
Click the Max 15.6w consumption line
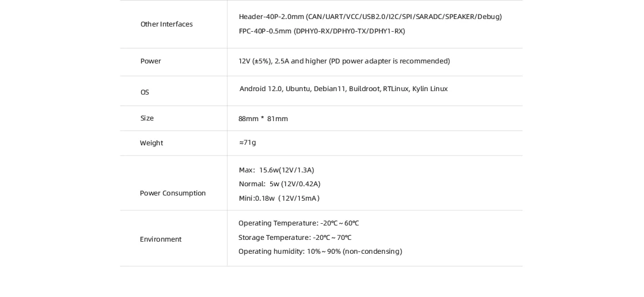click(276, 170)
